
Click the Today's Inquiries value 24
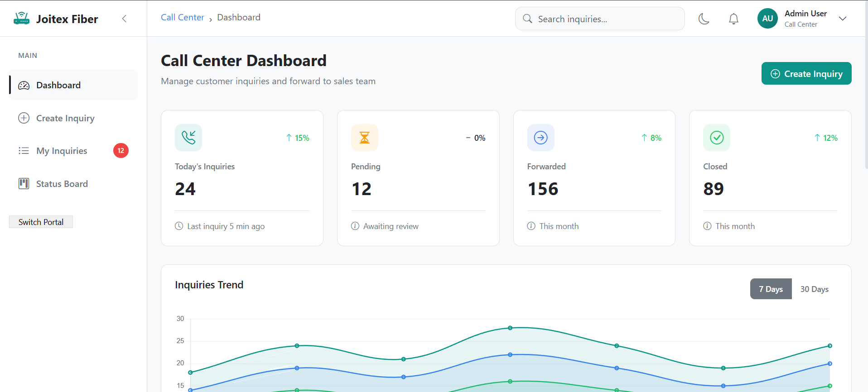tap(185, 189)
